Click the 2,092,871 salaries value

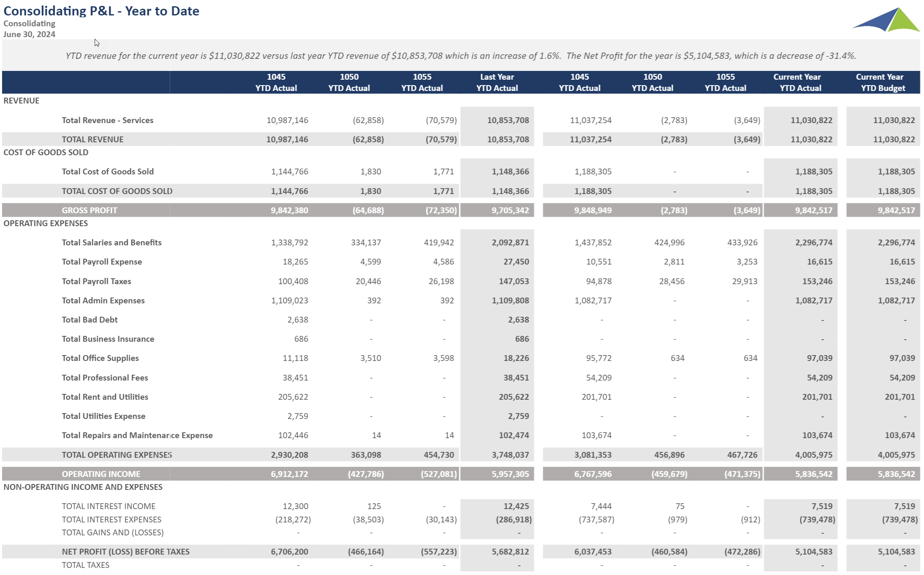tap(510, 242)
